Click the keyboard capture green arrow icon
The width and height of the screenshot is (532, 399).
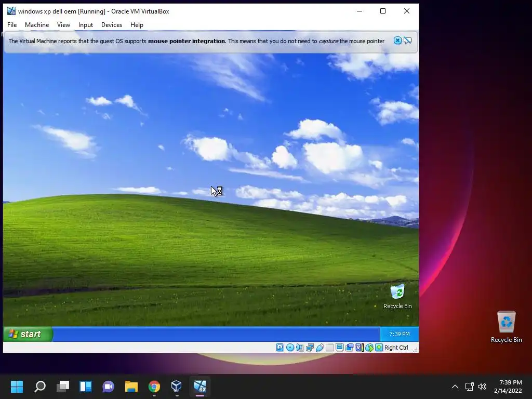coord(379,348)
